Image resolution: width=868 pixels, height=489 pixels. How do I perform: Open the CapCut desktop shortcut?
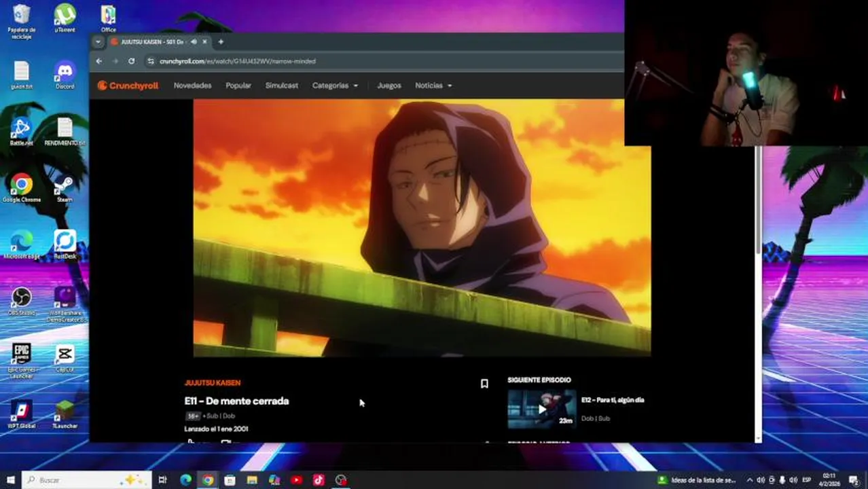65,358
